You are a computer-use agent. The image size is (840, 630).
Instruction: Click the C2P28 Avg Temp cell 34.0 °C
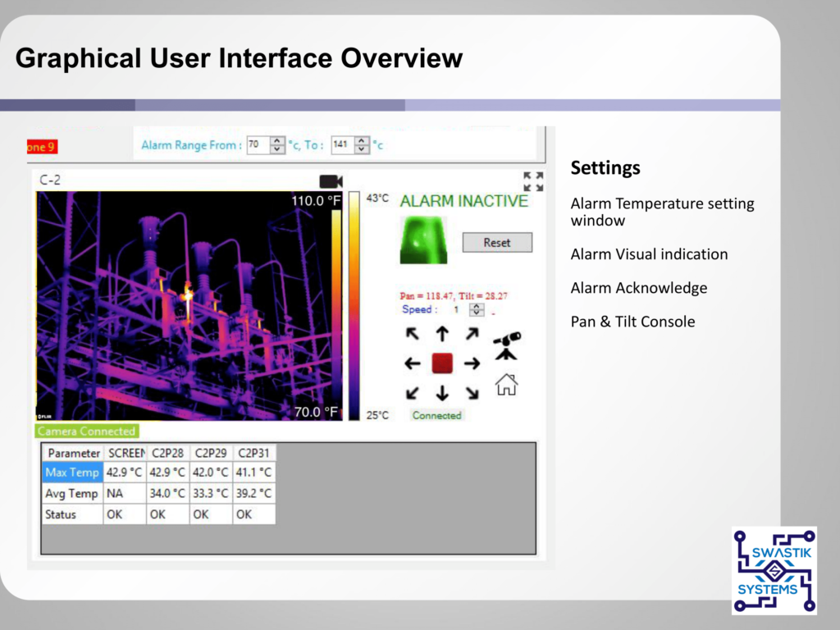click(167, 493)
